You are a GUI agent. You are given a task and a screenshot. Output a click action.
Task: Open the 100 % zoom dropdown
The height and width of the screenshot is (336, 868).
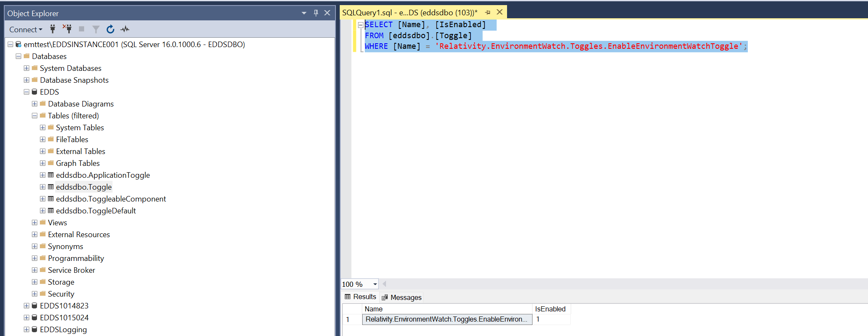click(375, 284)
